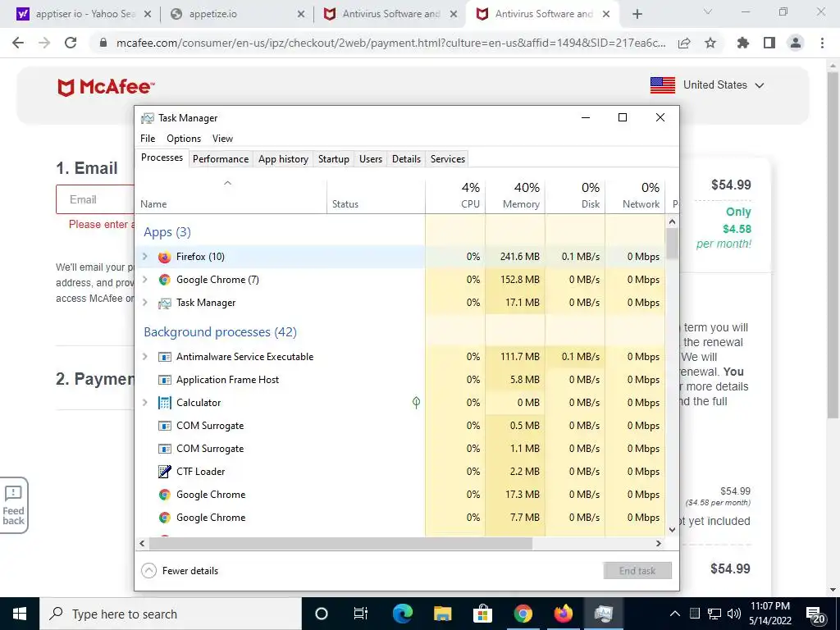The image size is (840, 630).
Task: Sort processes by Network column
Action: click(x=636, y=196)
